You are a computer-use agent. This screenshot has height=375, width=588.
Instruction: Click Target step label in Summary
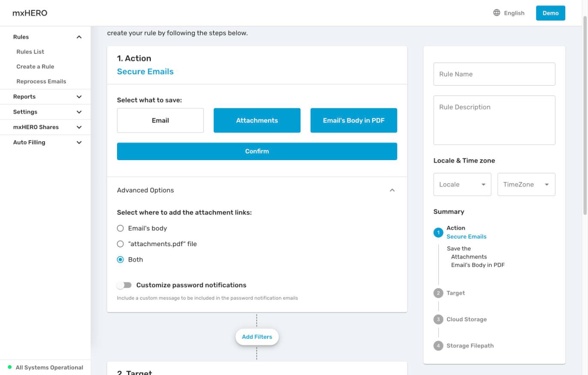click(456, 293)
